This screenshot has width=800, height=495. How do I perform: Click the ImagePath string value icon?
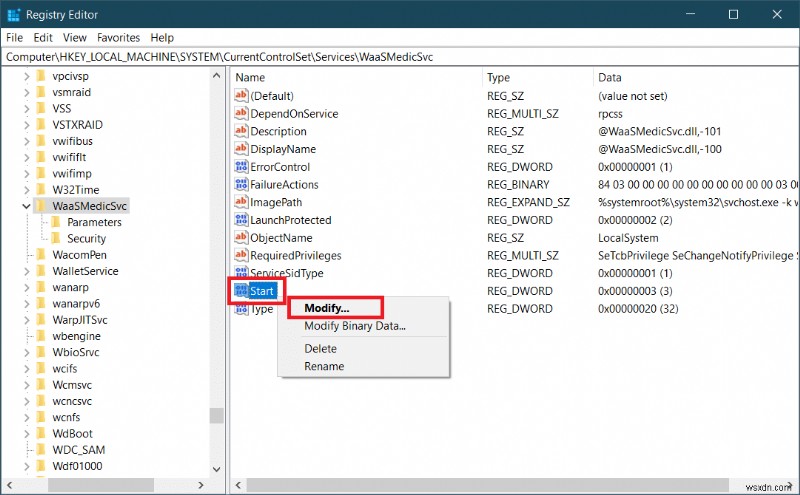click(241, 202)
